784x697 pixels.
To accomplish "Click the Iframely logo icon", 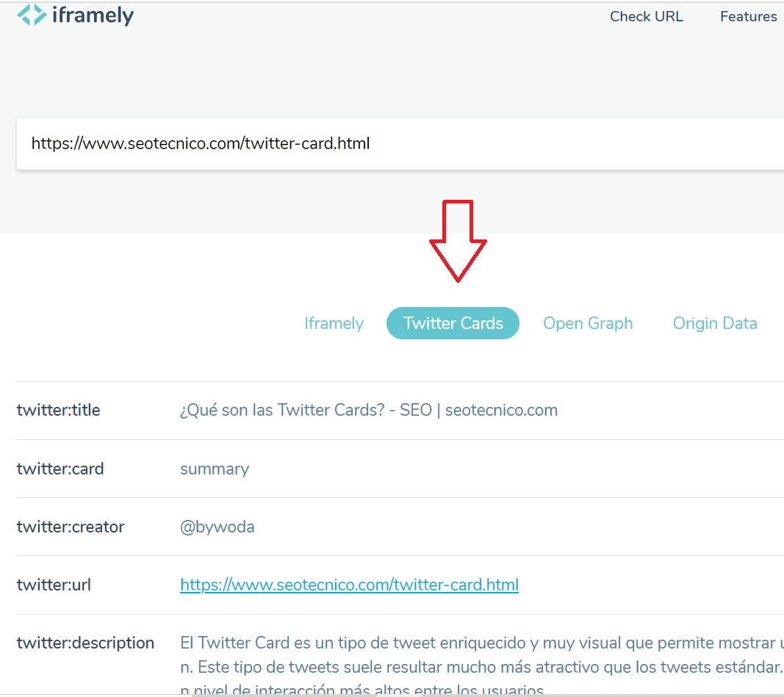I will (32, 15).
